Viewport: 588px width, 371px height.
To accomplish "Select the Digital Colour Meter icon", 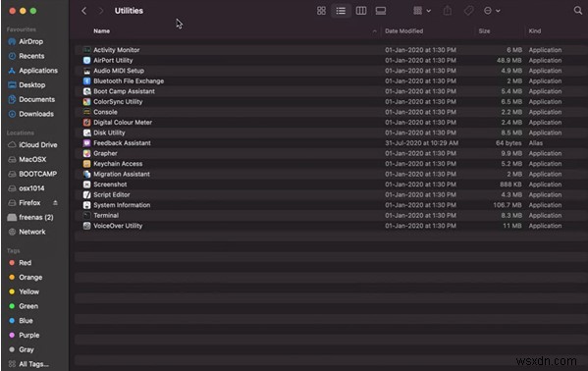I will click(x=86, y=123).
